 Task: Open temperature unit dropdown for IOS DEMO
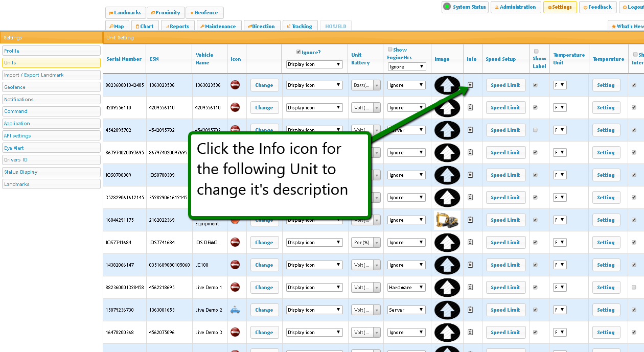click(560, 243)
